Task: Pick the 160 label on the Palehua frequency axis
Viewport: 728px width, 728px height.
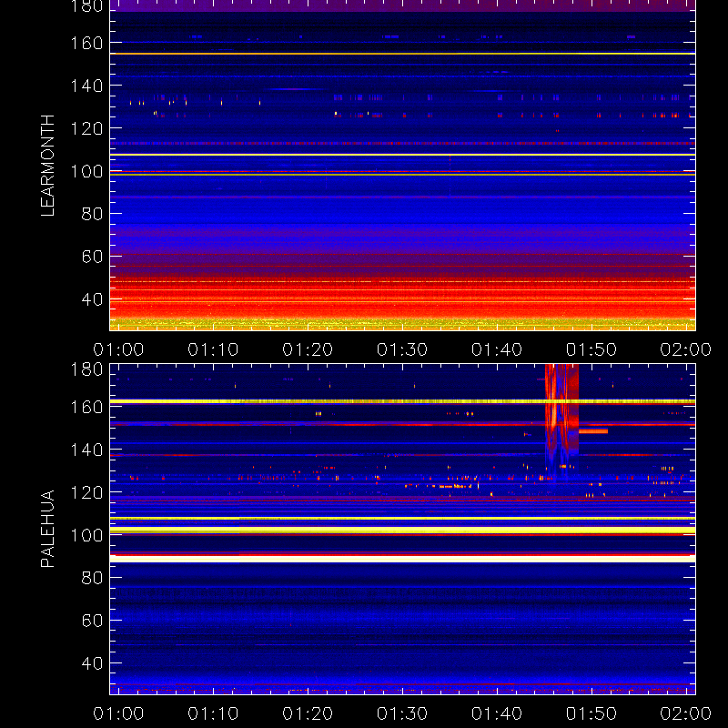Action: coord(86,407)
